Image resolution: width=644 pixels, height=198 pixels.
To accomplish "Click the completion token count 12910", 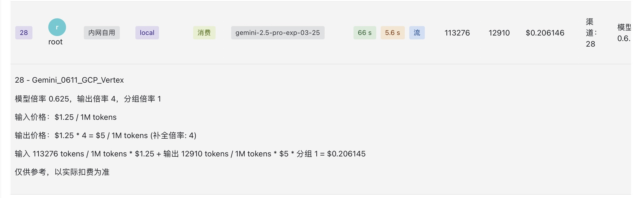I will (x=499, y=33).
